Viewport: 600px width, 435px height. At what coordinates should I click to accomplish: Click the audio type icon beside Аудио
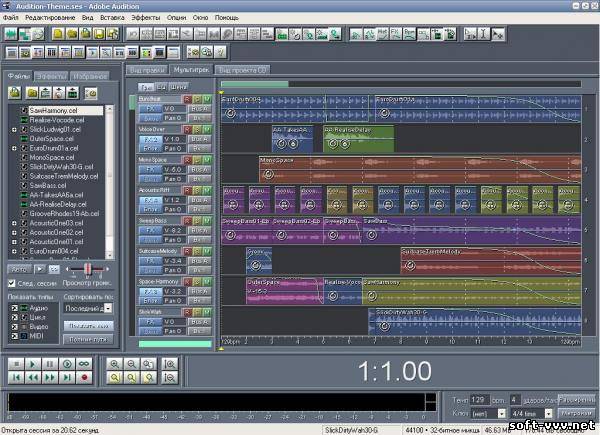click(24, 308)
